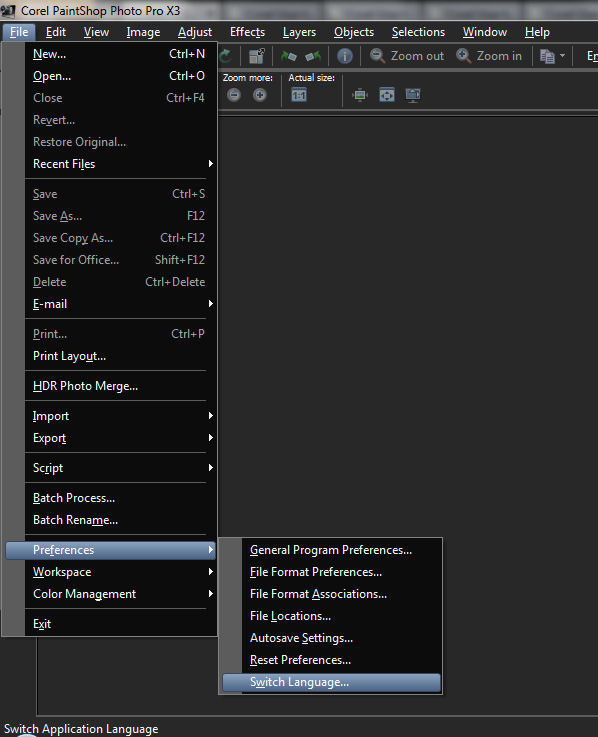Image resolution: width=598 pixels, height=737 pixels.
Task: Click the rotate left toolbar icon
Action: coord(289,56)
